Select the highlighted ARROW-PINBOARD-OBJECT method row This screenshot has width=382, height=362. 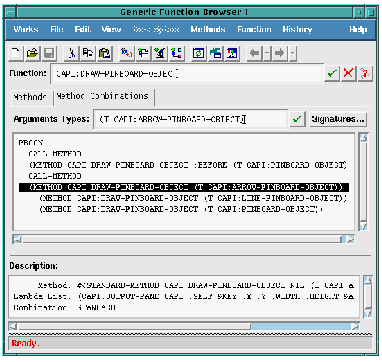pos(184,187)
